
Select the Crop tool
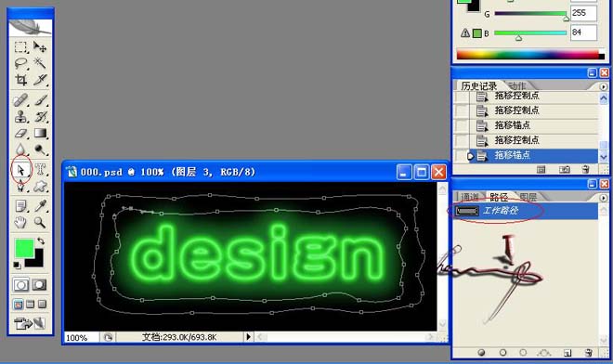20,80
